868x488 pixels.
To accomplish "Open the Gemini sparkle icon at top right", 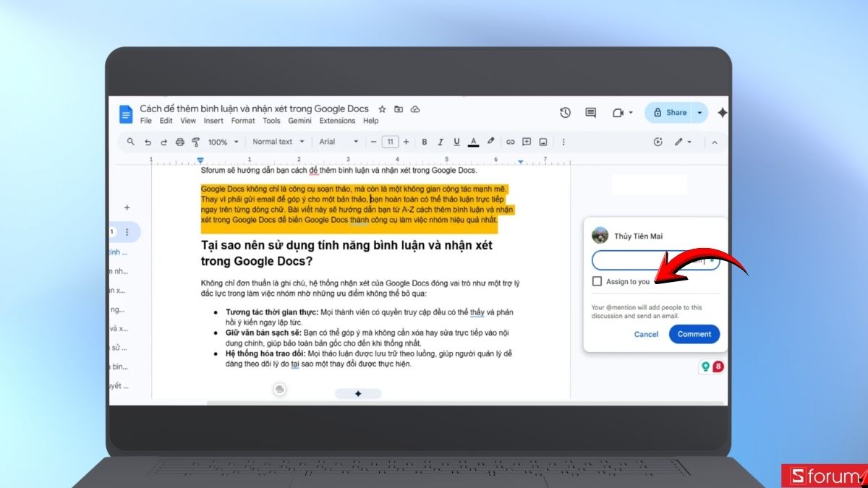I will click(722, 113).
